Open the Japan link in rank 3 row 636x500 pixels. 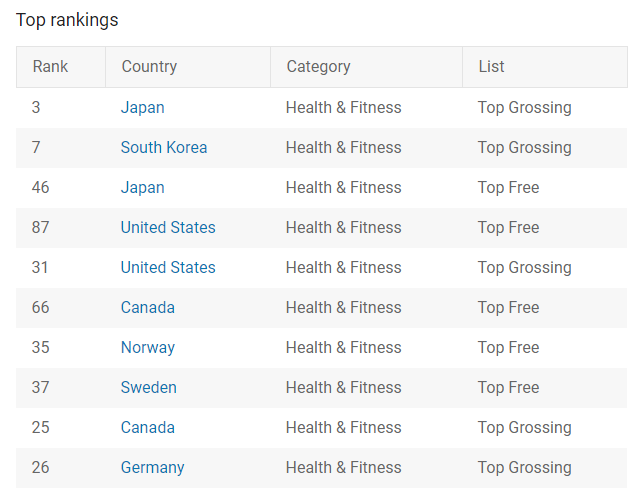tap(142, 108)
